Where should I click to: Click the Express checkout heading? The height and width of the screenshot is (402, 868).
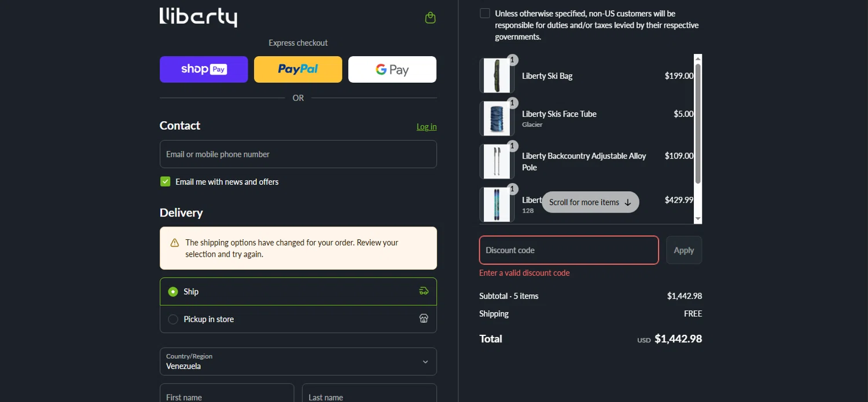(298, 43)
